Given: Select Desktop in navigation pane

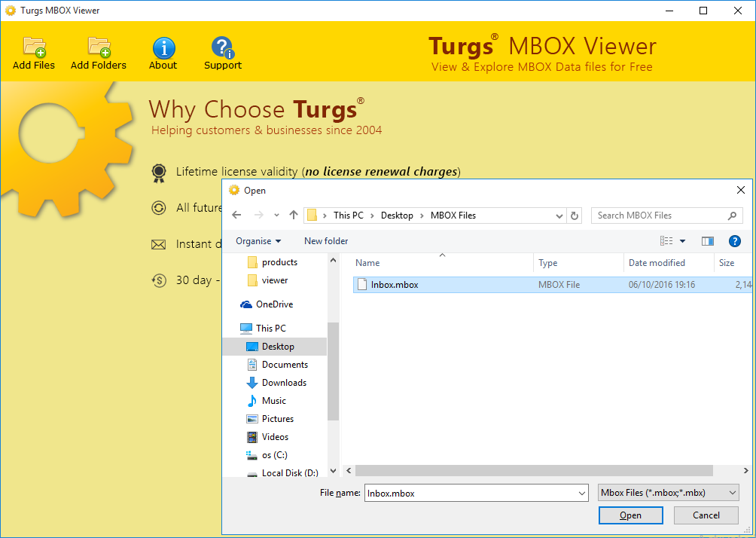Looking at the screenshot, I should 275,347.
